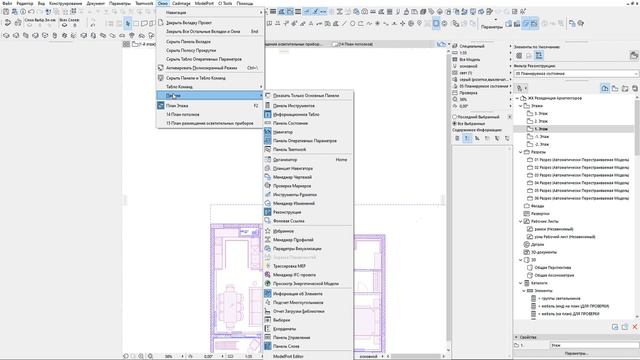
Task: Open the Вся Модель quick option arrow
Action: (511, 60)
